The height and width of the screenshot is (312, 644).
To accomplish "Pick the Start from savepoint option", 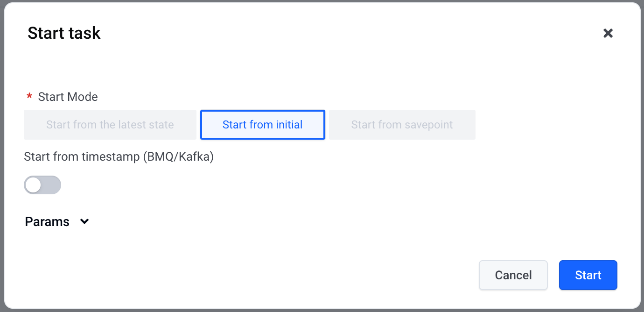I will click(x=402, y=125).
